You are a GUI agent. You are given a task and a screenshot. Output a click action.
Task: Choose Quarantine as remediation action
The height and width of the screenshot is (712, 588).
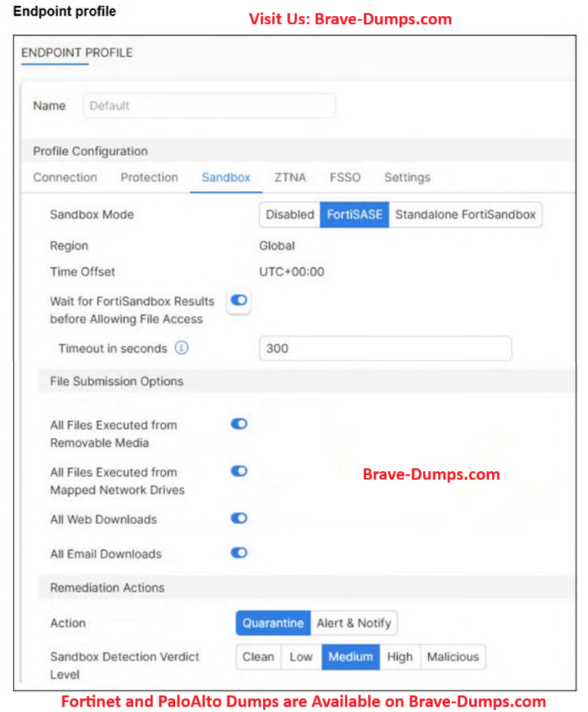pyautogui.click(x=273, y=623)
